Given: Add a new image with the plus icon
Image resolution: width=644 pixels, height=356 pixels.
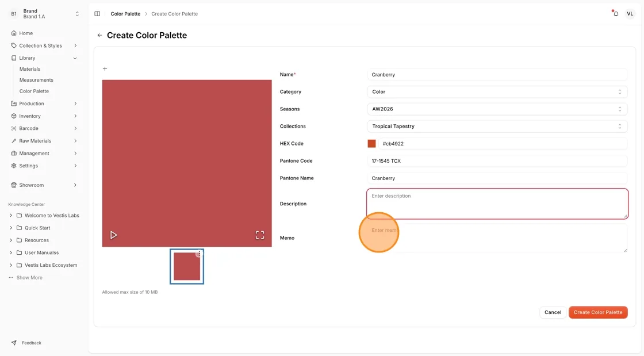Looking at the screenshot, I should pyautogui.click(x=105, y=68).
